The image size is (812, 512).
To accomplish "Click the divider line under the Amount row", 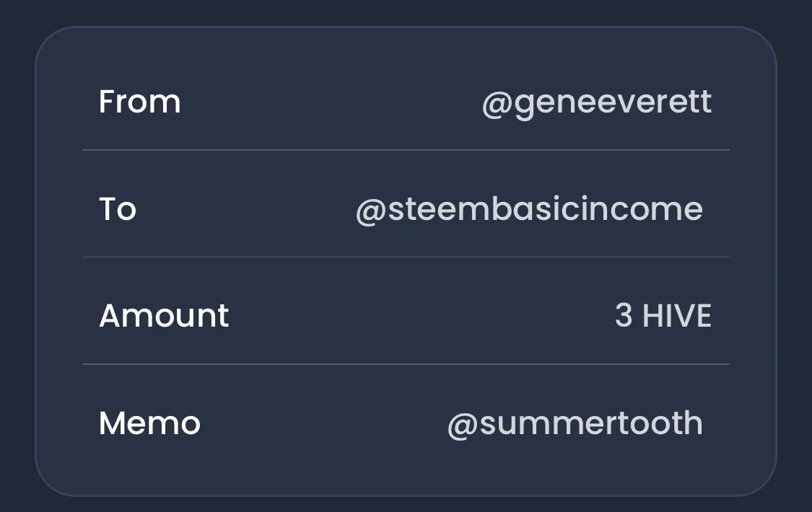I will (x=406, y=364).
